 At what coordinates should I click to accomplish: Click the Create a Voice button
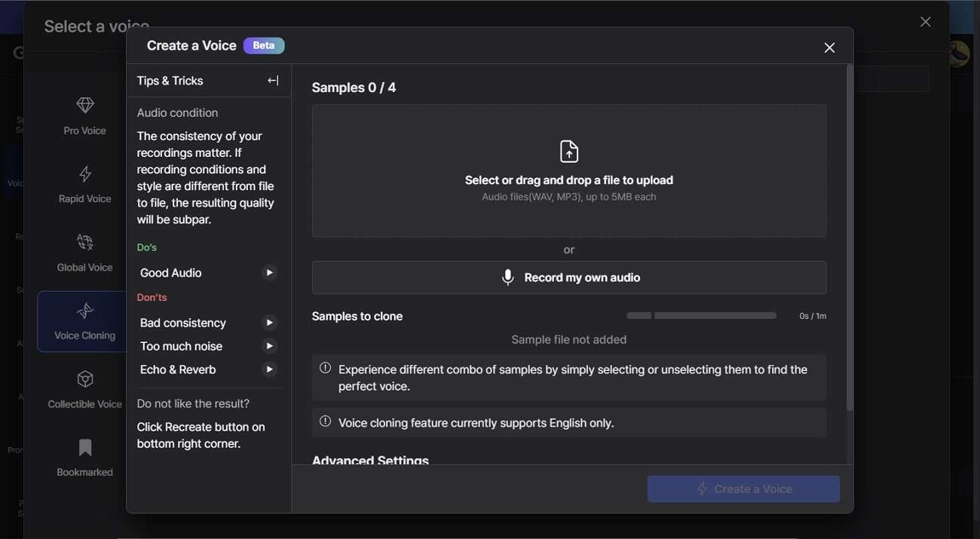[743, 489]
